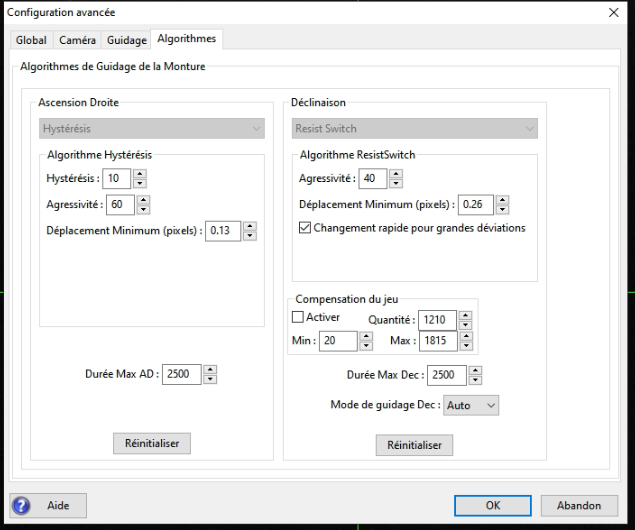Decrease the Max value with down arrow

pyautogui.click(x=467, y=345)
